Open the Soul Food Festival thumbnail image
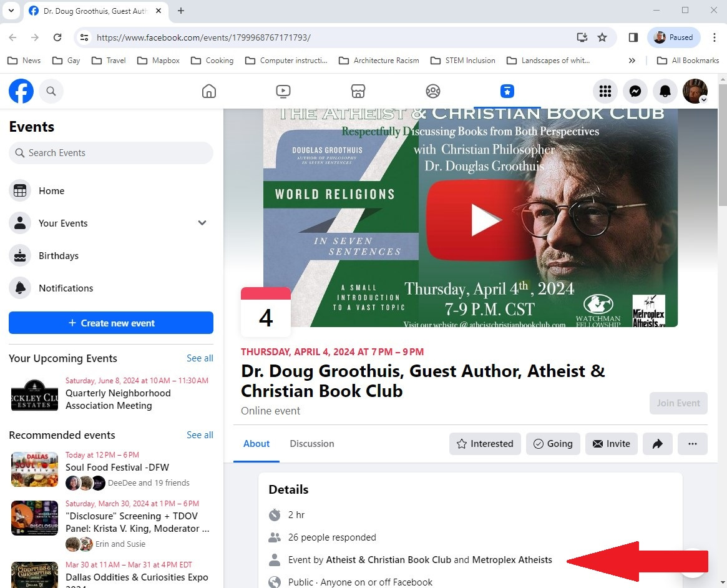The image size is (727, 588). (35, 469)
